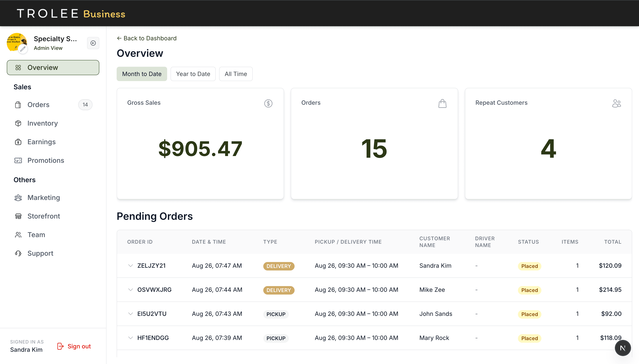Click the total $92.00
The width and height of the screenshot is (639, 364).
(x=611, y=314)
